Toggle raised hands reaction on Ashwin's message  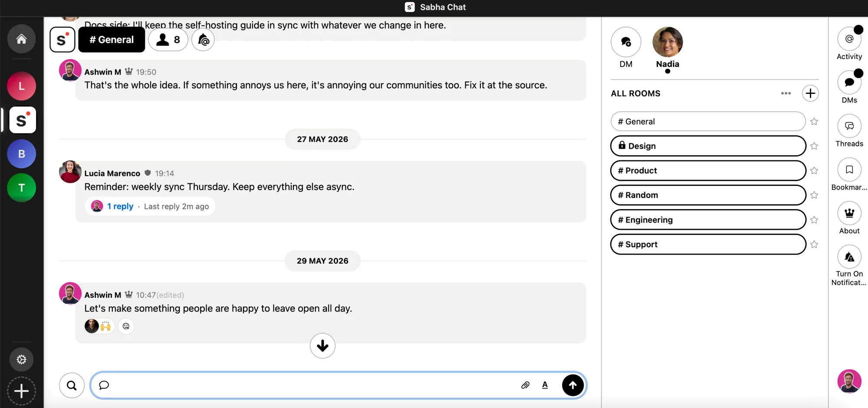coord(99,326)
